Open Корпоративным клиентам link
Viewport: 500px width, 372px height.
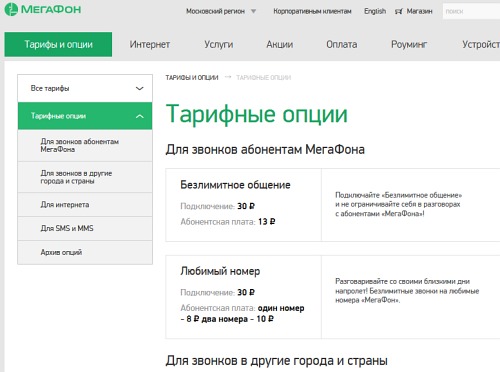pyautogui.click(x=312, y=11)
